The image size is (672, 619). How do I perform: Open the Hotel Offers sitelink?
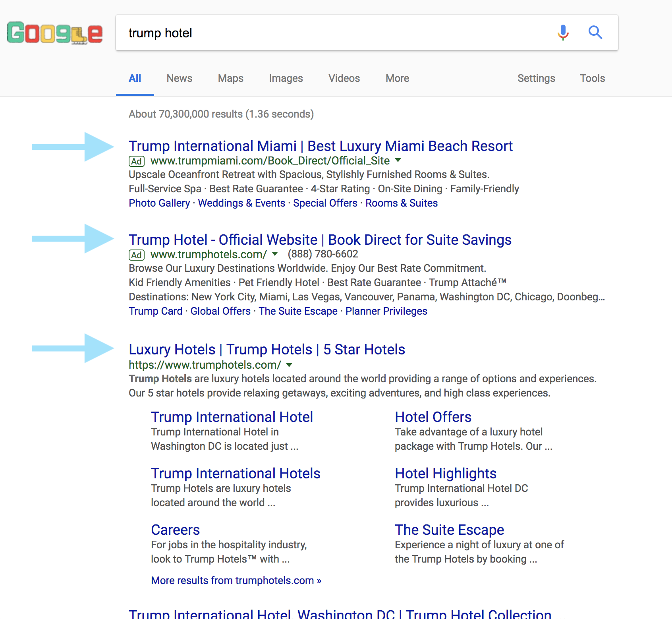tap(433, 417)
